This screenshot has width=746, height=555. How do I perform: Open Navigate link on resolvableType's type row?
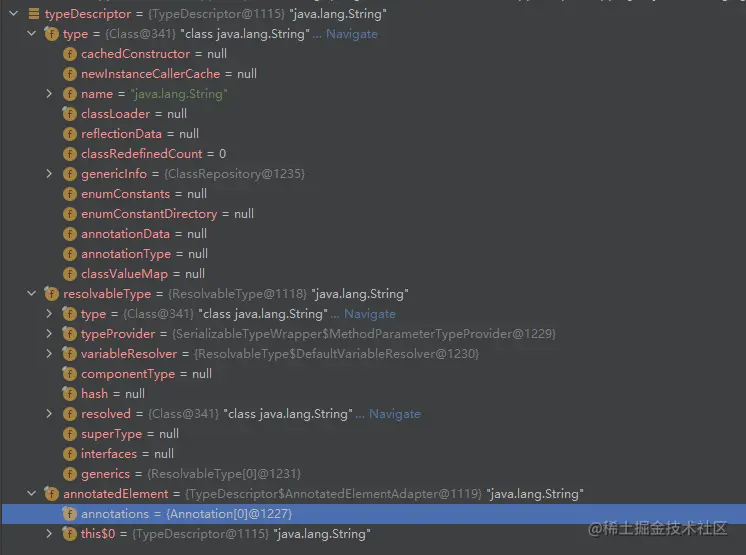[370, 314]
